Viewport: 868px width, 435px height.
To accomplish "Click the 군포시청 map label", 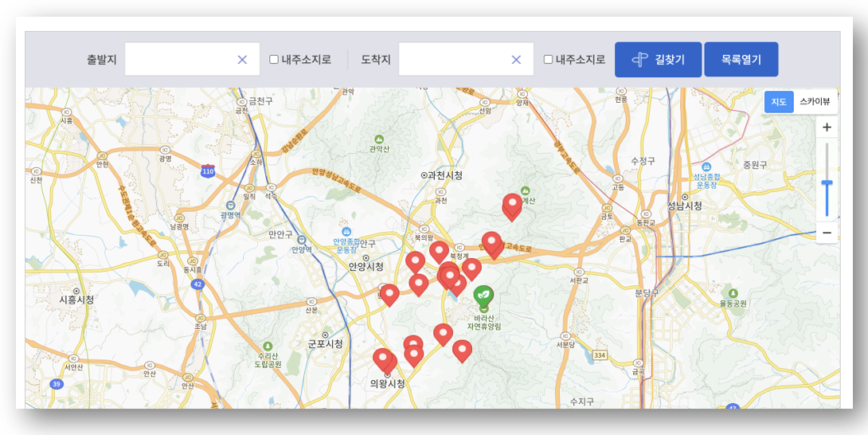I will (x=326, y=344).
